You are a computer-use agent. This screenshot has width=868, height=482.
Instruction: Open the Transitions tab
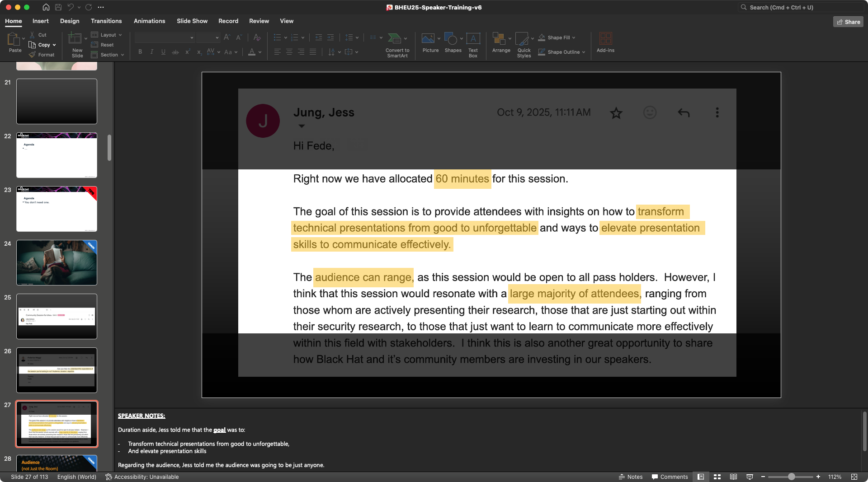click(106, 21)
